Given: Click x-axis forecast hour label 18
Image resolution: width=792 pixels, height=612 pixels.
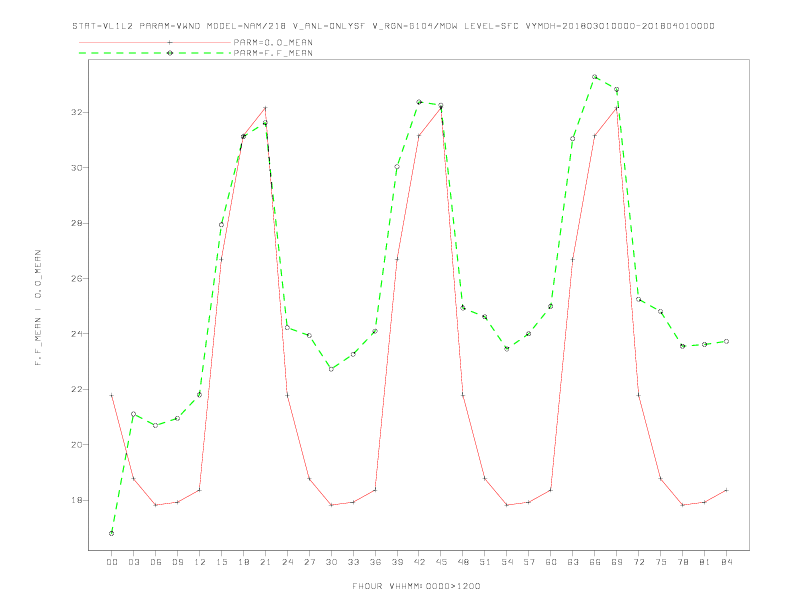Looking at the screenshot, I should (x=243, y=562).
